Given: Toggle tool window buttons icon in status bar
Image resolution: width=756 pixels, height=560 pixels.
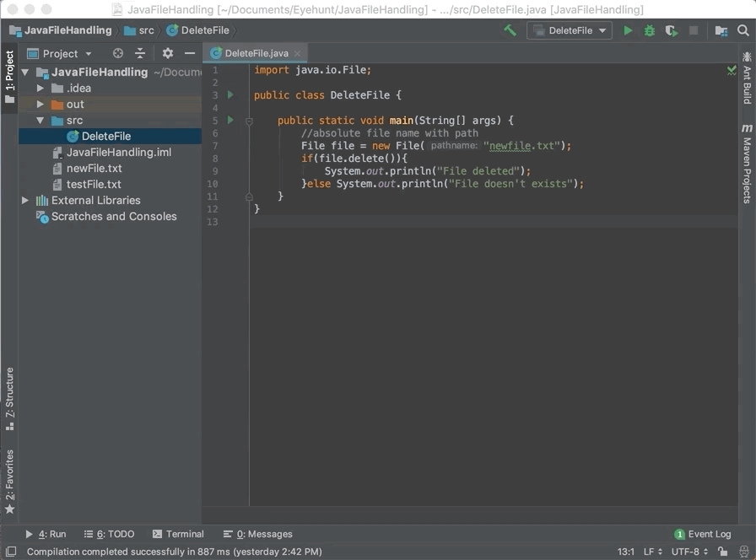Looking at the screenshot, I should point(11,552).
